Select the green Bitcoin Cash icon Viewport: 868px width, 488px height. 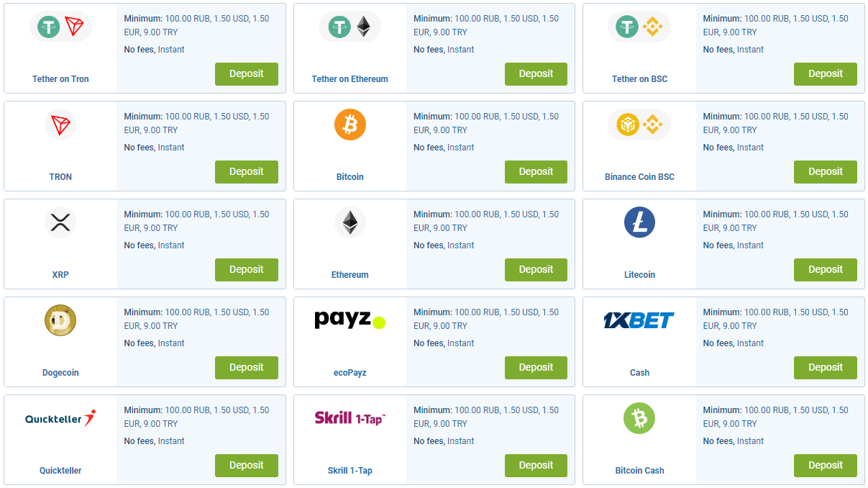(x=639, y=418)
